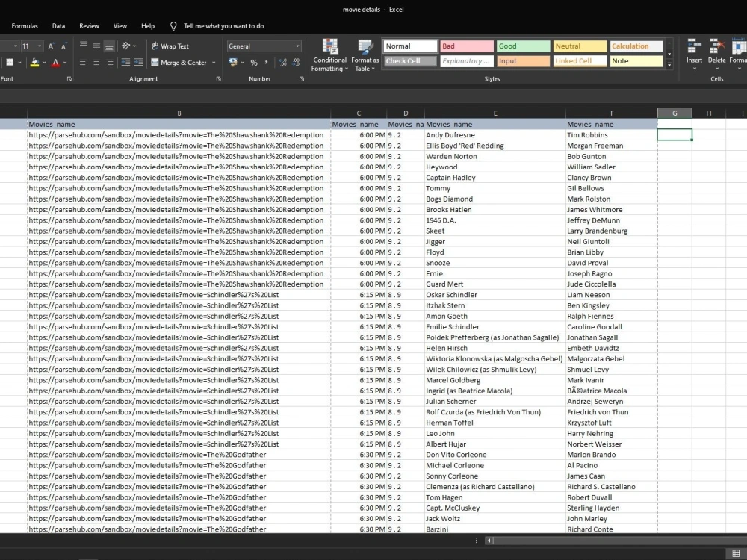Click cell containing Morgan Freeman
The image size is (747, 560).
pos(612,146)
